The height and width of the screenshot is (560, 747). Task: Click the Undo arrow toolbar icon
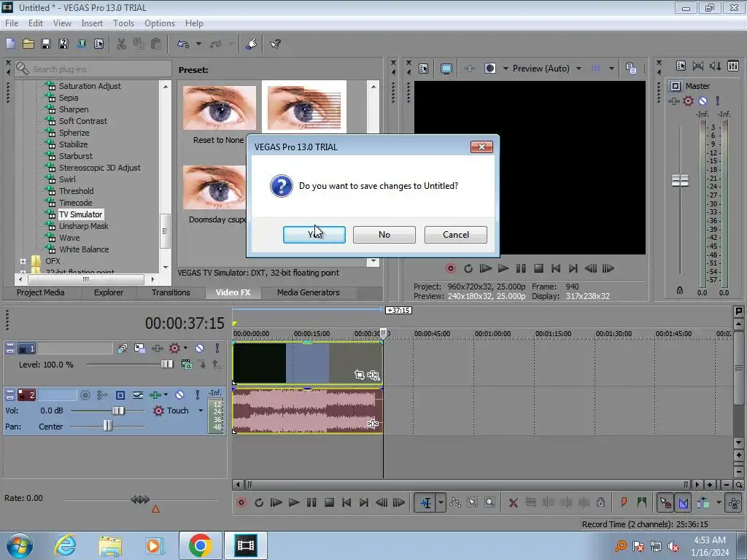tap(183, 44)
